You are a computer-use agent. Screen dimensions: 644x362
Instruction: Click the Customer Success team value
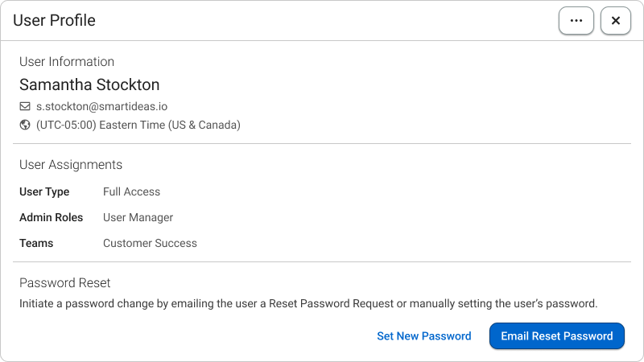(150, 243)
